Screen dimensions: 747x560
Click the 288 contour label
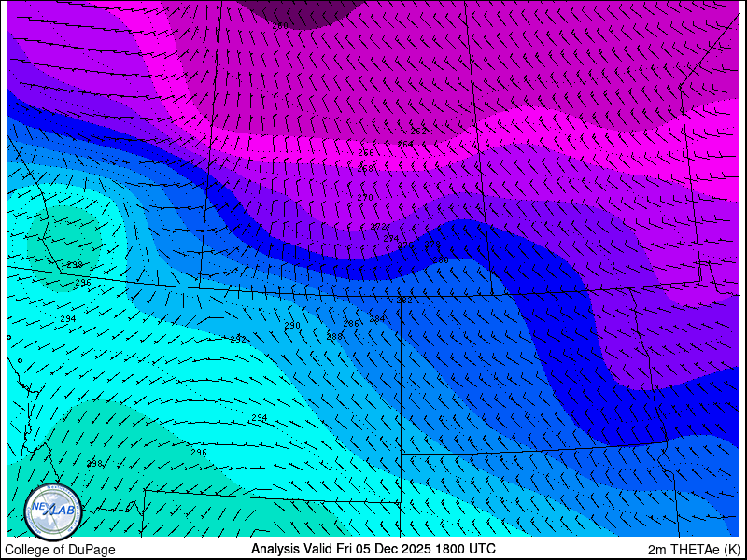(334, 337)
